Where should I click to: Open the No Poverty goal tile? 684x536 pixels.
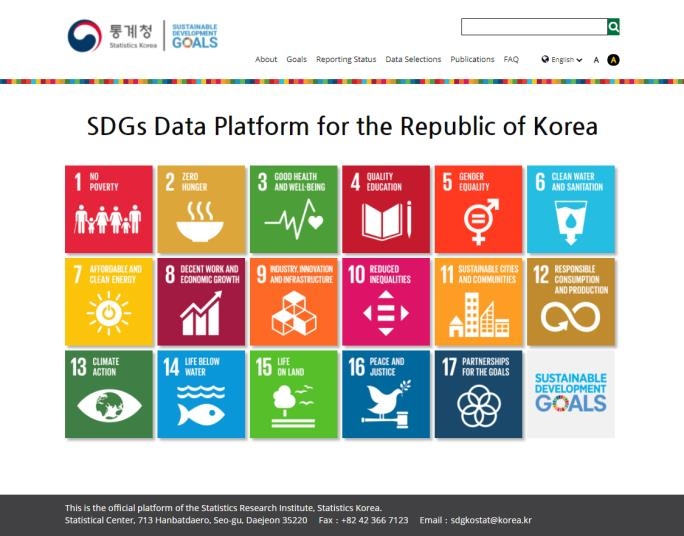click(109, 209)
